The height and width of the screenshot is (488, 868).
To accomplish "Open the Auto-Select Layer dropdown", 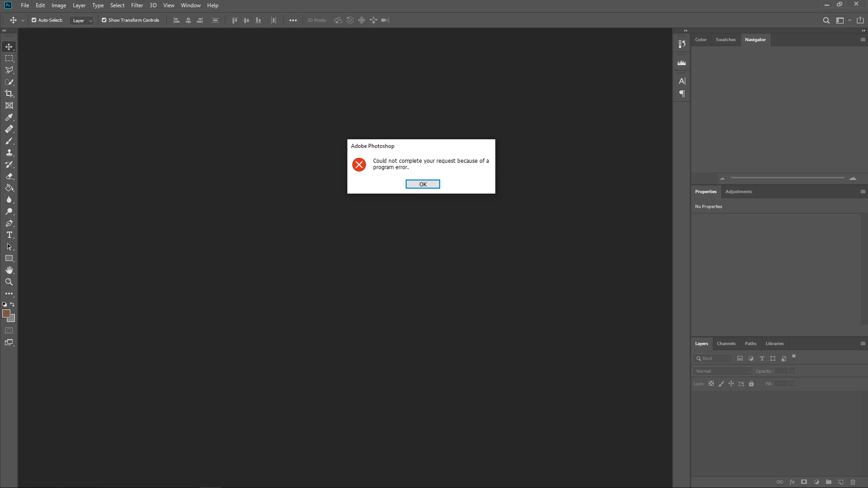I will click(81, 20).
